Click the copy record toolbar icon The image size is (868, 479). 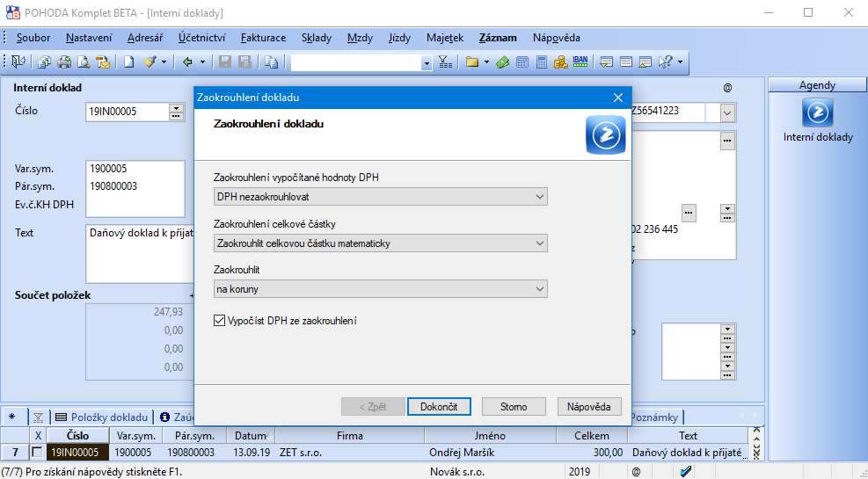pos(271,62)
